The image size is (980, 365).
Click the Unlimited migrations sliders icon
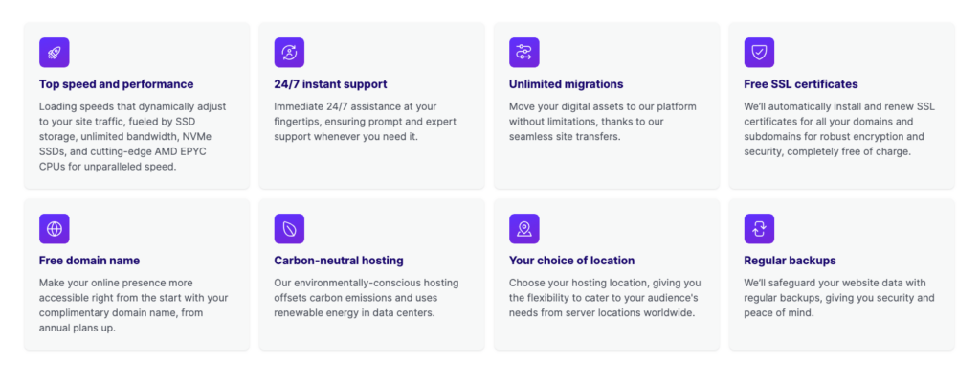pyautogui.click(x=524, y=53)
